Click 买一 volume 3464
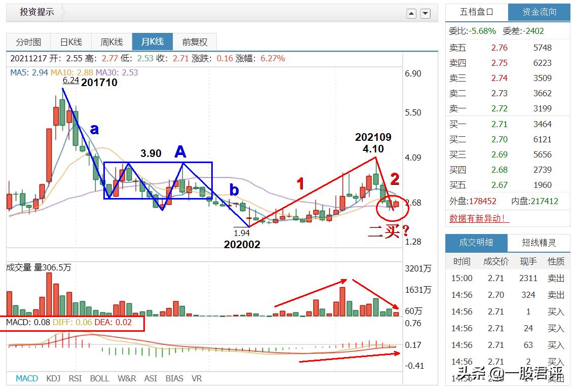Image resolution: width=574 pixels, height=392 pixels. click(542, 125)
